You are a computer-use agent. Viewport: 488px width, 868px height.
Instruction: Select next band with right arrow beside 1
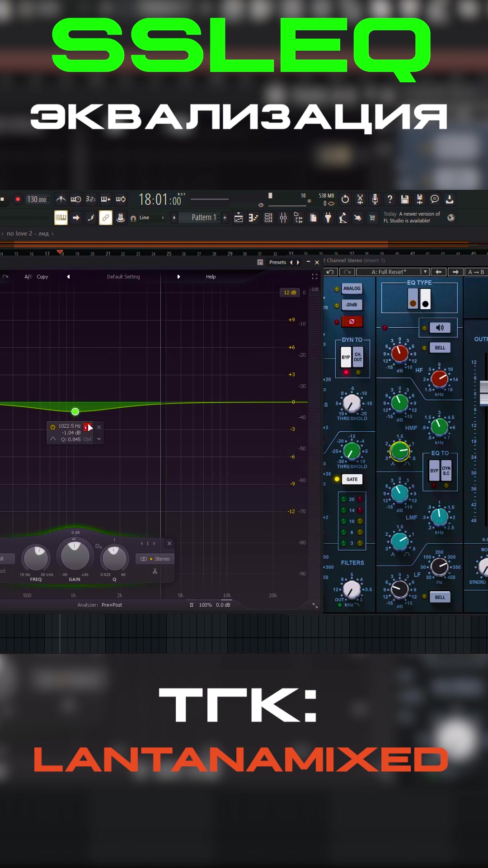coord(155,543)
